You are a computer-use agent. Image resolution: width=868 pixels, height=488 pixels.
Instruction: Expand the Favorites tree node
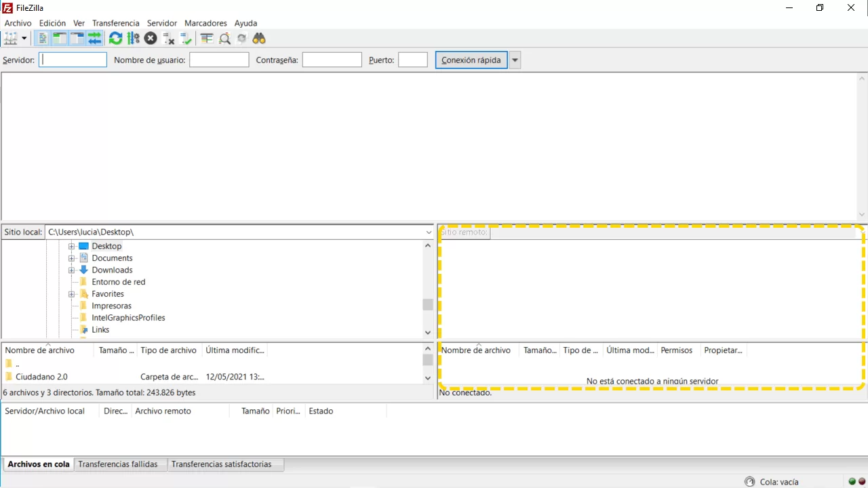pos(71,294)
